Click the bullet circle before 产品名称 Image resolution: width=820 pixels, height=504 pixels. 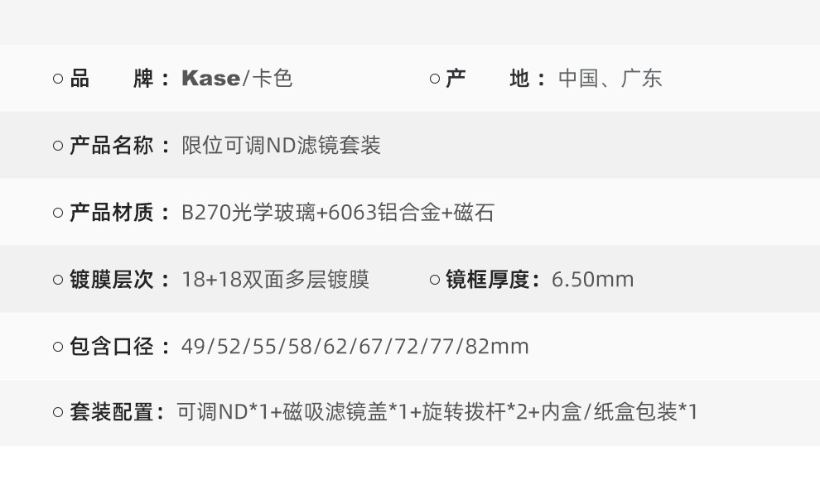(58, 146)
